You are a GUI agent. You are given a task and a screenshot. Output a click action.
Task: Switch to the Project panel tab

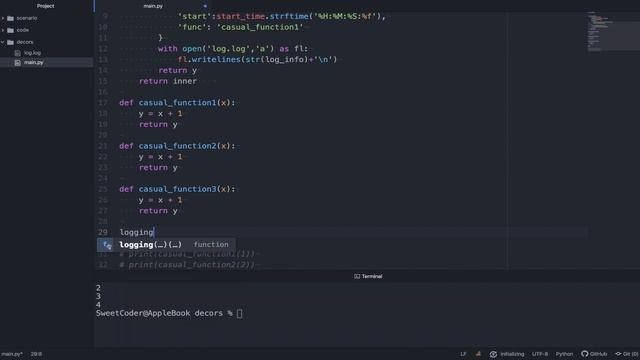tap(45, 6)
